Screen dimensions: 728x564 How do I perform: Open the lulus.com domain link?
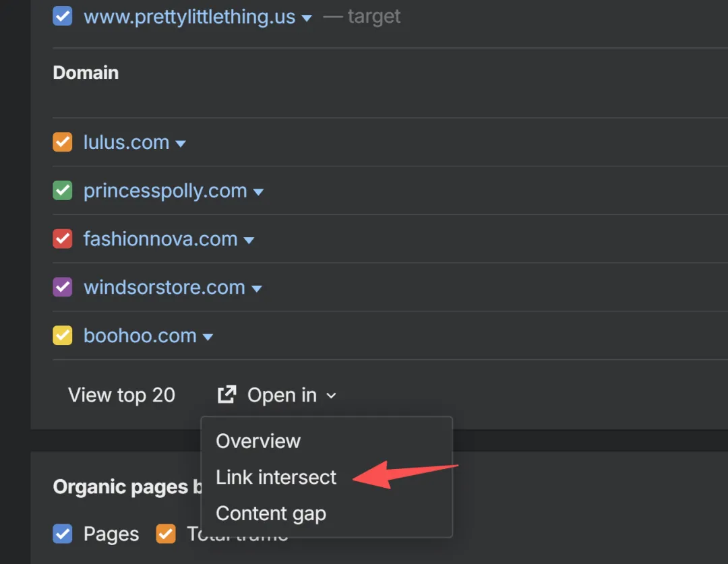126,142
